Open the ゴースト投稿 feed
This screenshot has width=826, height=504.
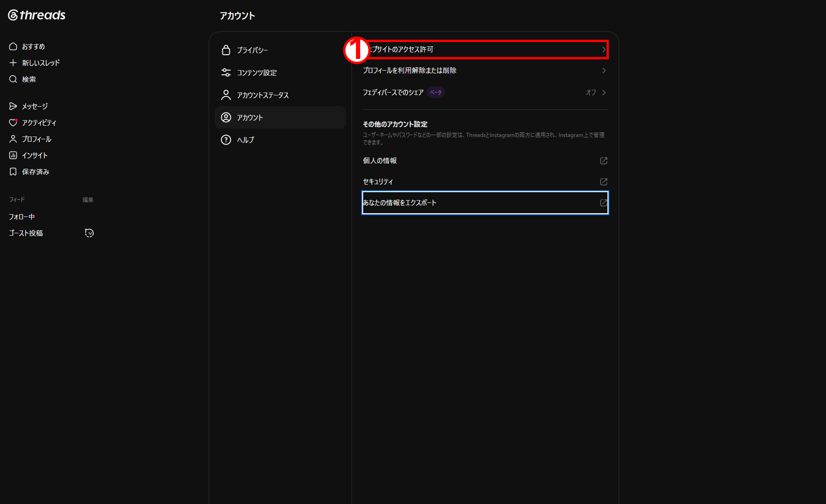(x=26, y=233)
